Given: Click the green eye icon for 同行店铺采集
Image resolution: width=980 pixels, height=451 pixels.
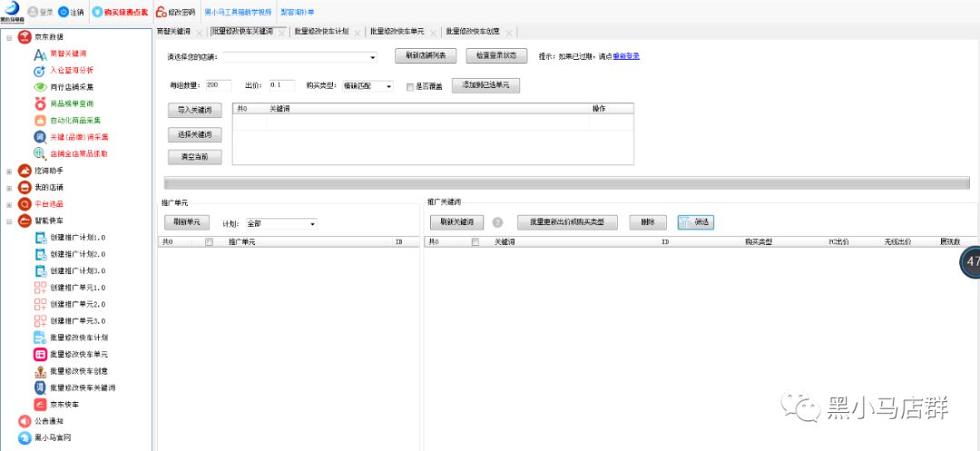Looking at the screenshot, I should [x=41, y=87].
